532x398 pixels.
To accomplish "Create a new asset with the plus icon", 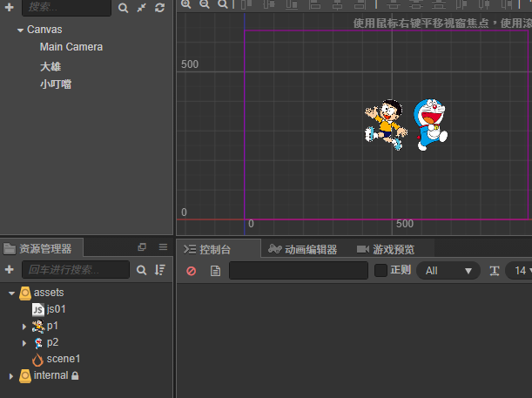I will [10, 270].
